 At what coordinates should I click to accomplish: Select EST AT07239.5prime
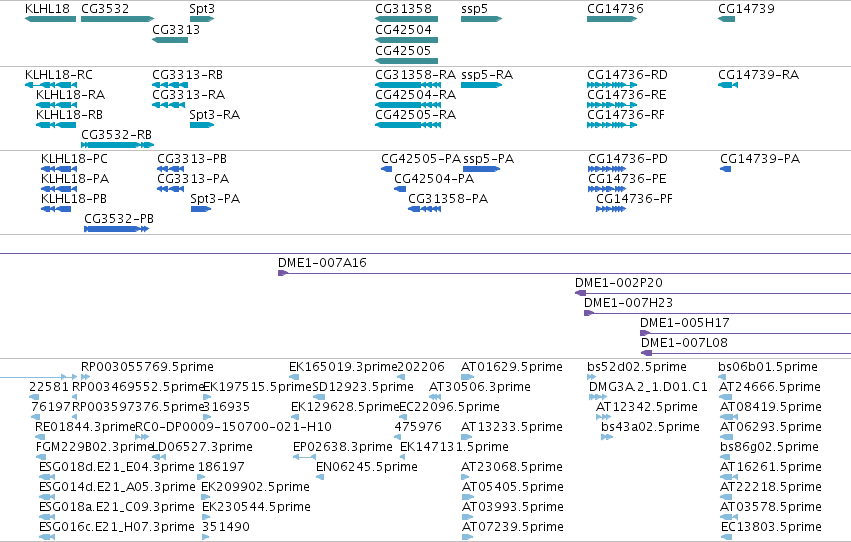pyautogui.click(x=467, y=537)
